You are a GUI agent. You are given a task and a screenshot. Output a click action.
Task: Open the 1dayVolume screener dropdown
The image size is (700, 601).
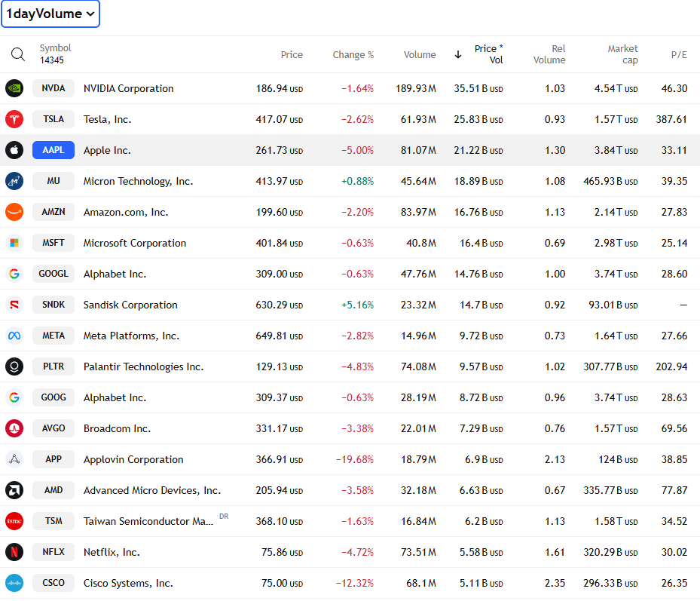[50, 14]
